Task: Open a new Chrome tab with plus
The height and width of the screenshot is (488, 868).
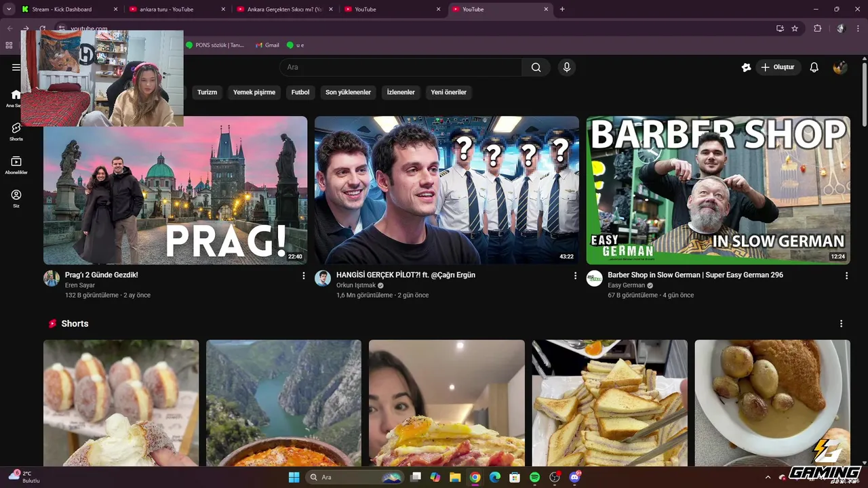Action: (x=562, y=9)
